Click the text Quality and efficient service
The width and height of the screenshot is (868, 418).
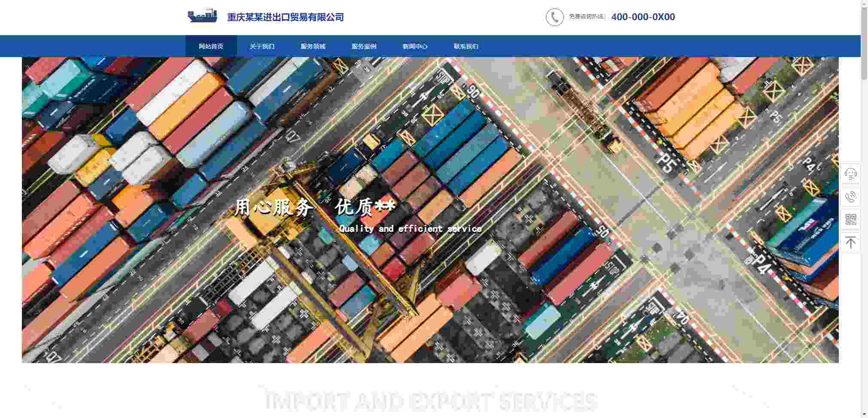[410, 229]
